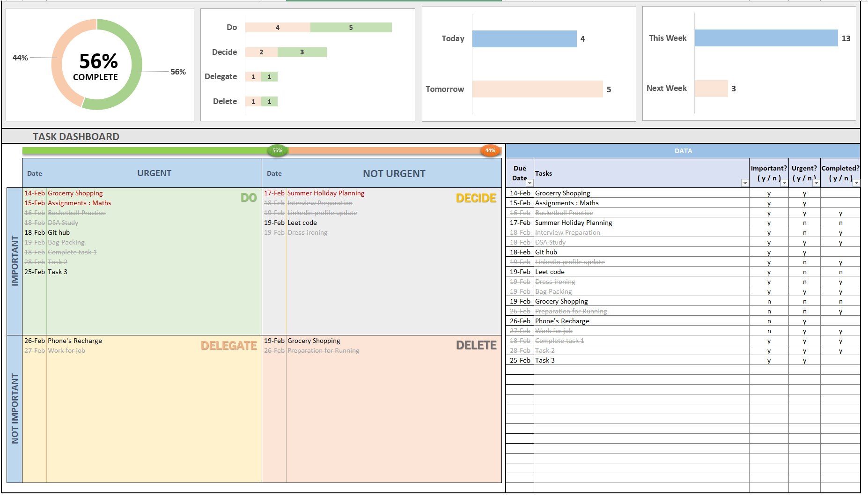868x498 pixels.
Task: Open the Completed? column filter dropdown
Action: click(856, 184)
